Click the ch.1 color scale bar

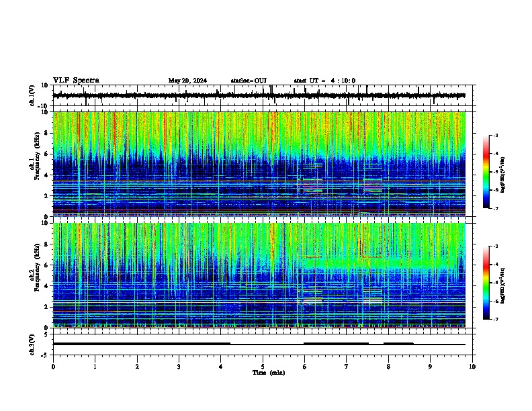click(486, 172)
